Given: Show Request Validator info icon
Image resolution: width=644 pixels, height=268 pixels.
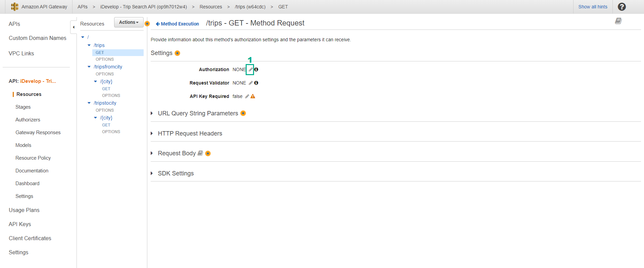Looking at the screenshot, I should pos(256,83).
